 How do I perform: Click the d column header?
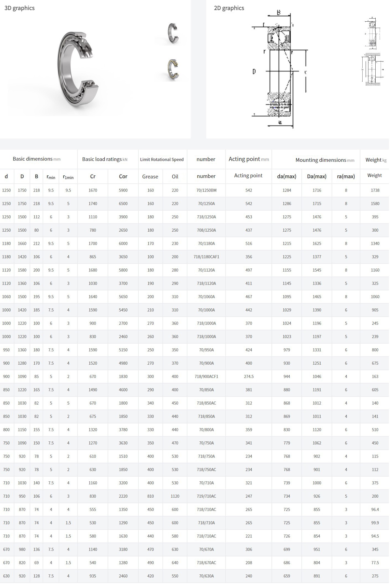tap(6, 176)
